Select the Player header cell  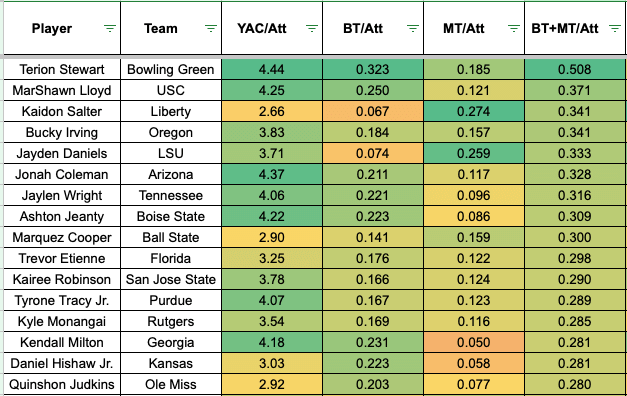(x=62, y=28)
